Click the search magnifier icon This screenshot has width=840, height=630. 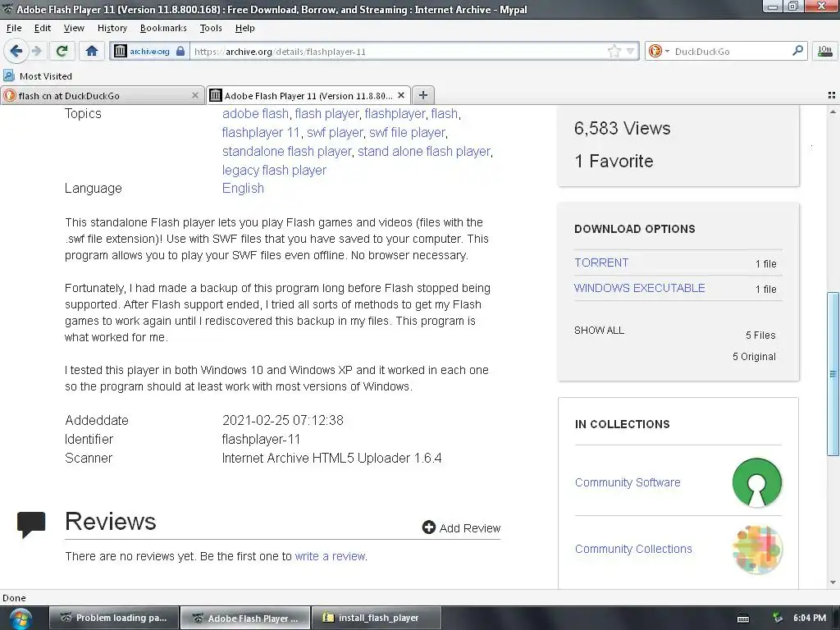[797, 51]
